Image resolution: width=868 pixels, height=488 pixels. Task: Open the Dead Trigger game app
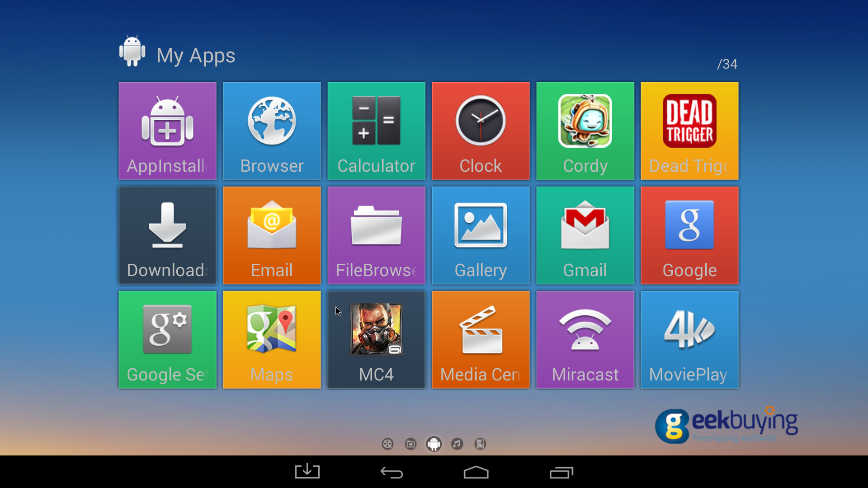click(689, 131)
